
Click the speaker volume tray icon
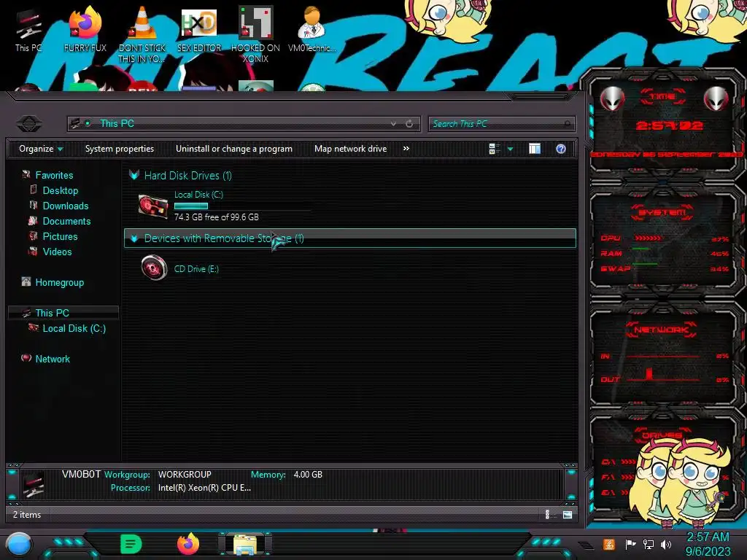pos(665,544)
